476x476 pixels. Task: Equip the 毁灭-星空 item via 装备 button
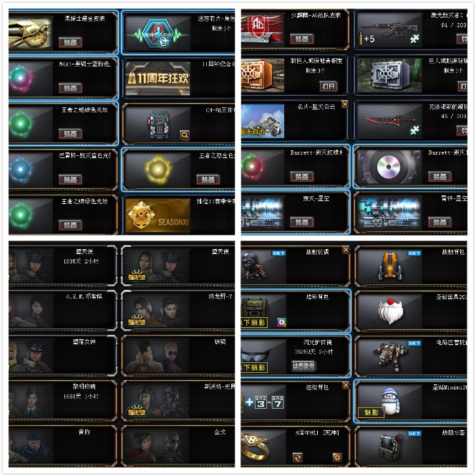(x=302, y=222)
